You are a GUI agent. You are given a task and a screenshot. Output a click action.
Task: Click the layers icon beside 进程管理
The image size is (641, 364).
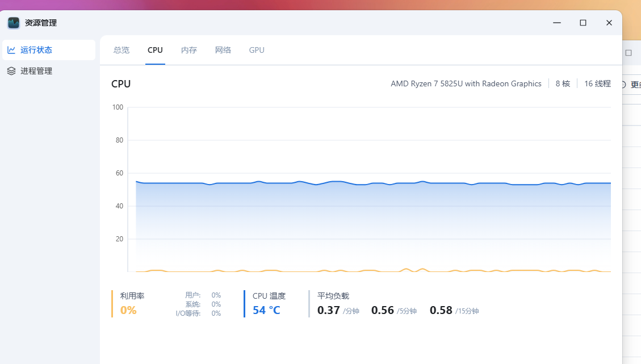(11, 71)
